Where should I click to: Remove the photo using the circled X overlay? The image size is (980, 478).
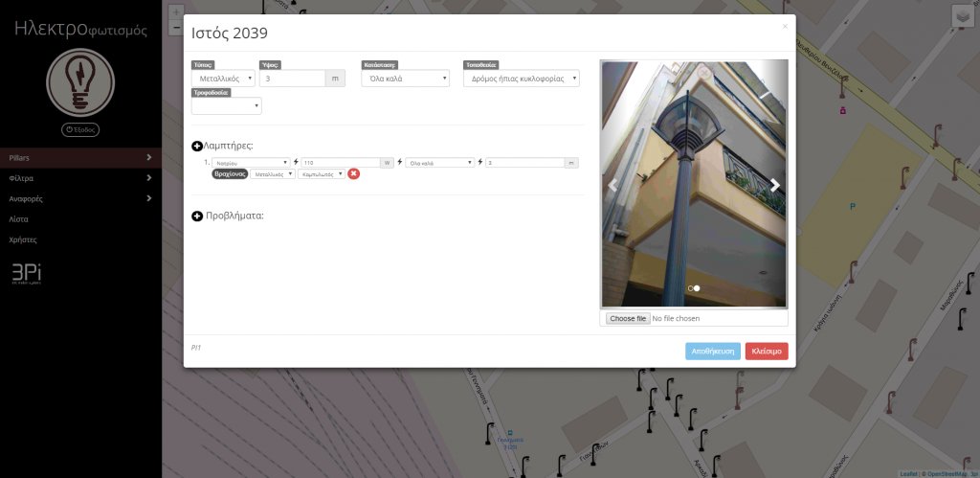click(x=704, y=72)
